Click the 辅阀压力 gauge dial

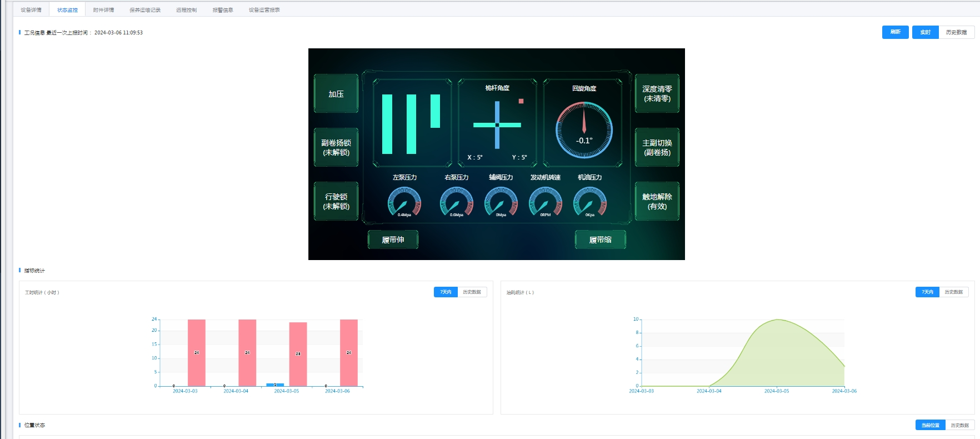[x=501, y=202]
